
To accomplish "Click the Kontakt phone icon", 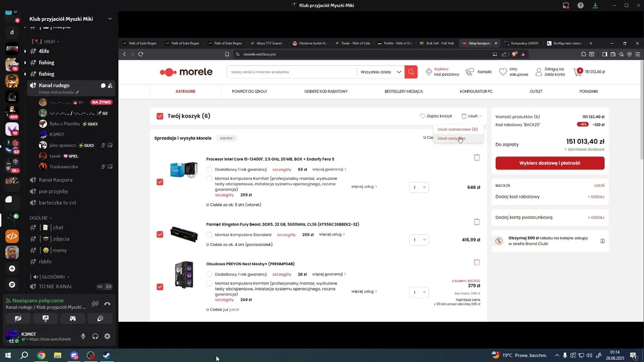I will [470, 72].
